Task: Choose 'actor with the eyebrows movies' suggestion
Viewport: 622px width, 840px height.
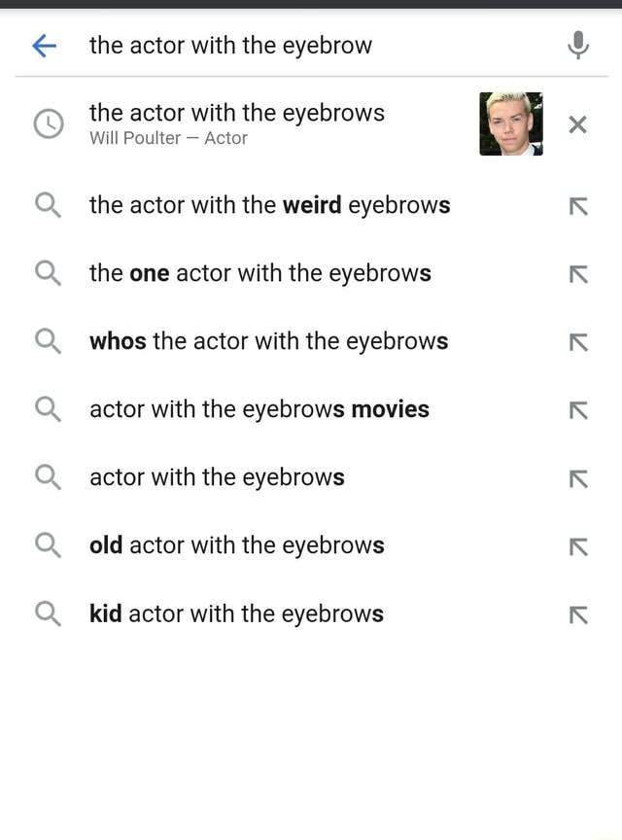Action: click(259, 409)
